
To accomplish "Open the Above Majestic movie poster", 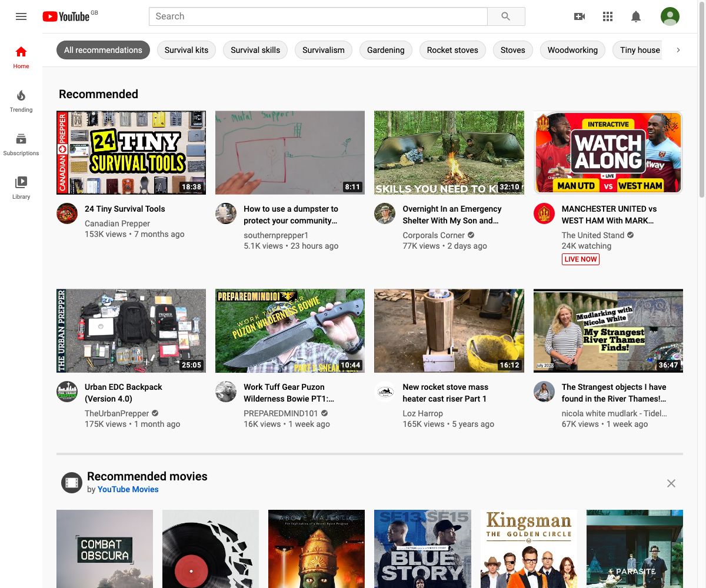I will click(x=317, y=549).
